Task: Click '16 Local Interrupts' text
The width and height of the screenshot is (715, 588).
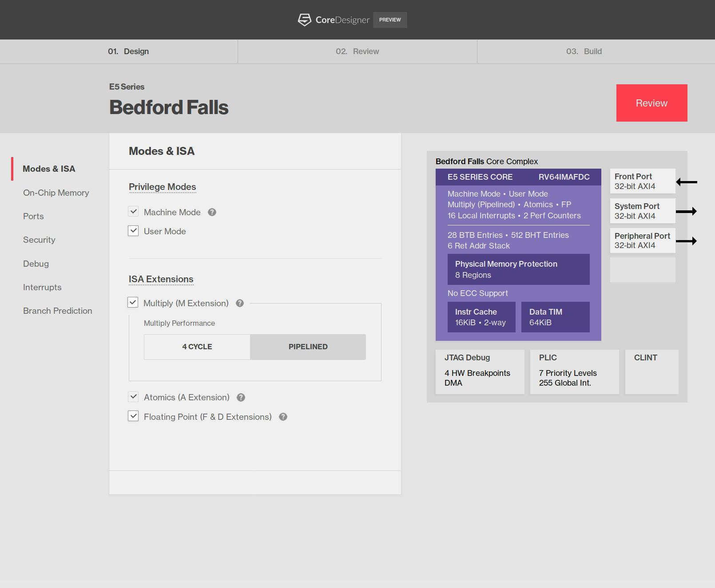Action: coord(481,216)
